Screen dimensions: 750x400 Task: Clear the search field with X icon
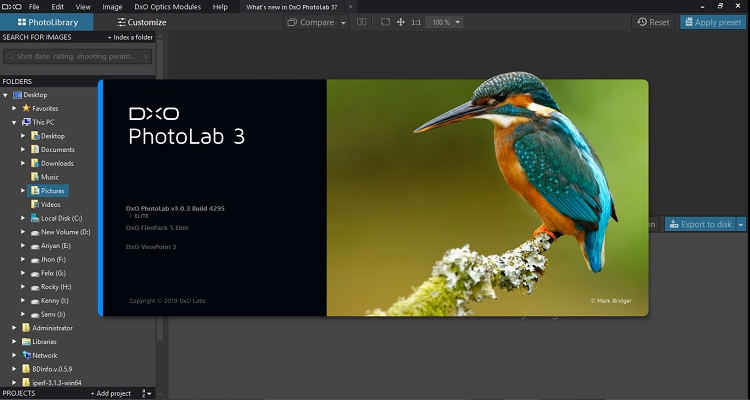146,57
